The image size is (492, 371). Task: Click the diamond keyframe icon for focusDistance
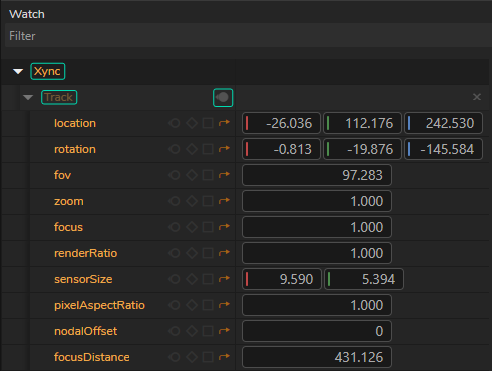(192, 357)
